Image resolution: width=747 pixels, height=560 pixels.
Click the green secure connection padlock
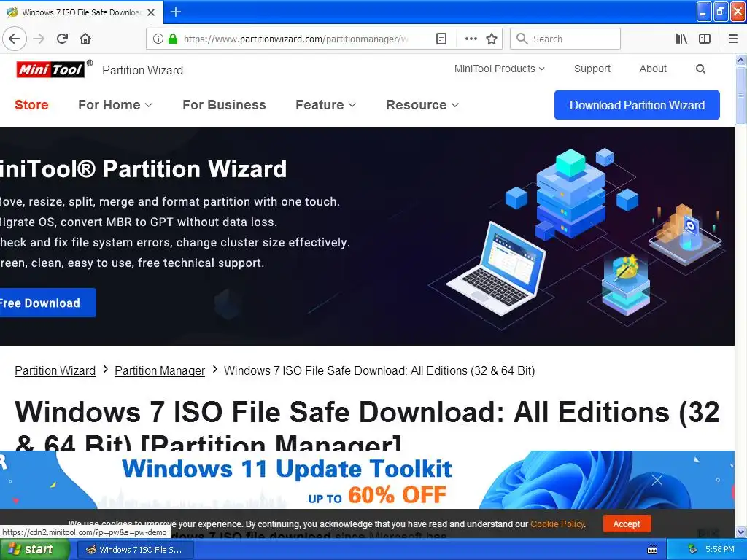[173, 39]
